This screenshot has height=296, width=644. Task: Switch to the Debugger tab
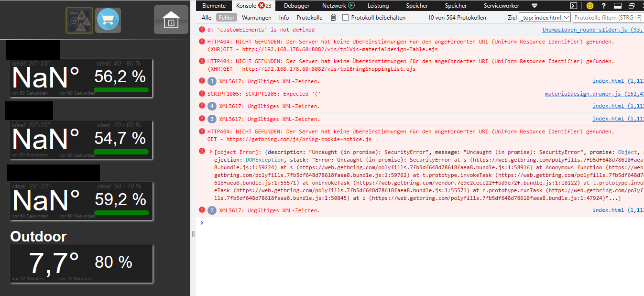pyautogui.click(x=296, y=6)
